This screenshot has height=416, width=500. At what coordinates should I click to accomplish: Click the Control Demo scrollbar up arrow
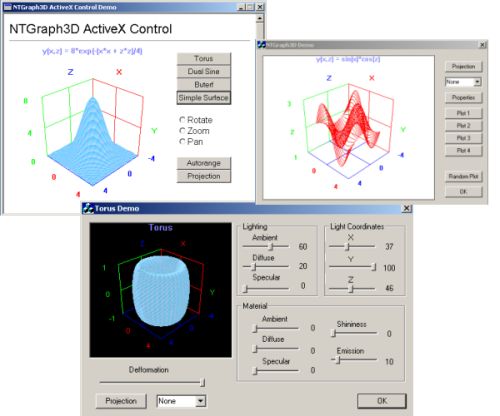pos(260,18)
